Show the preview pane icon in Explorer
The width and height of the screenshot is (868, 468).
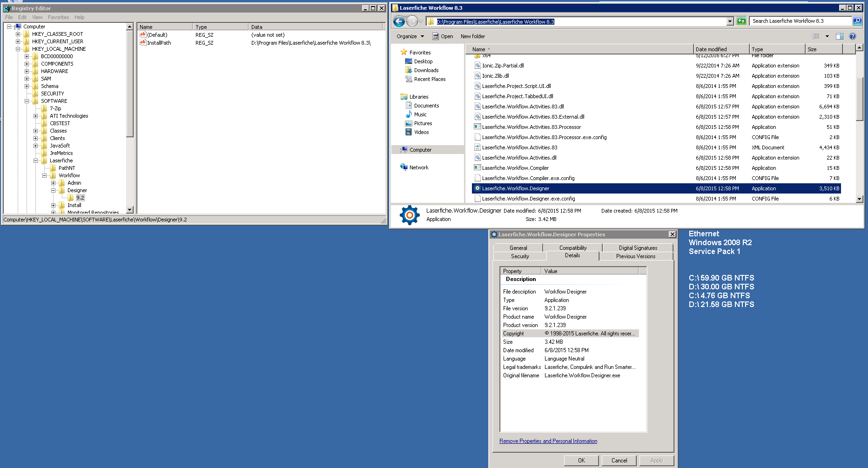(x=840, y=36)
